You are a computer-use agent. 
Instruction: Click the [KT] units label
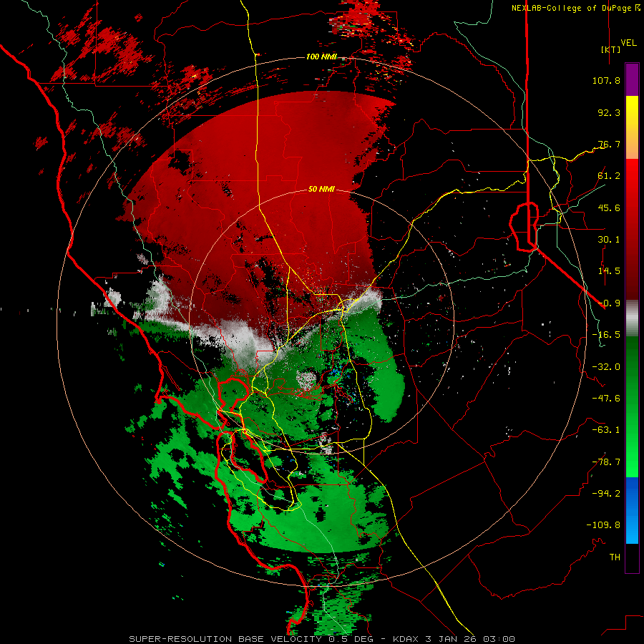(x=611, y=49)
